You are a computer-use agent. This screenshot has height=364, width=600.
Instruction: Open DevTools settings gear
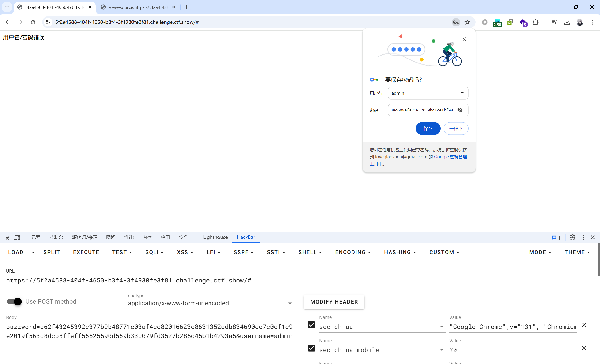[572, 237]
